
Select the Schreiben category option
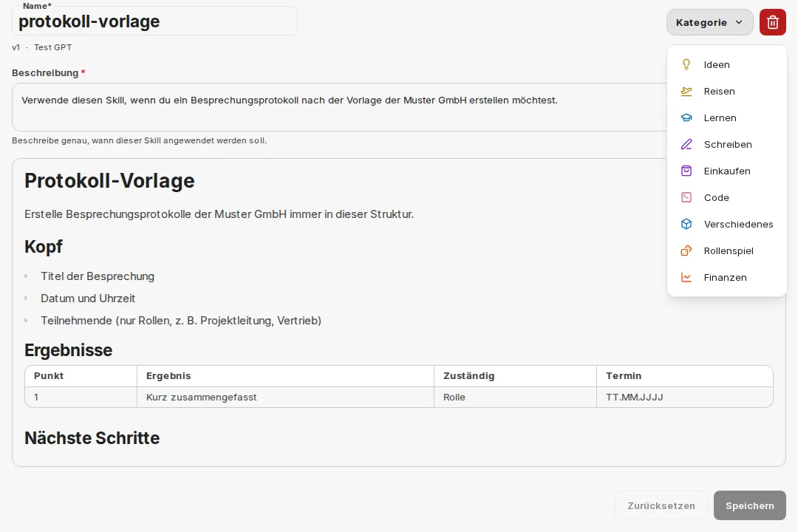coord(727,144)
